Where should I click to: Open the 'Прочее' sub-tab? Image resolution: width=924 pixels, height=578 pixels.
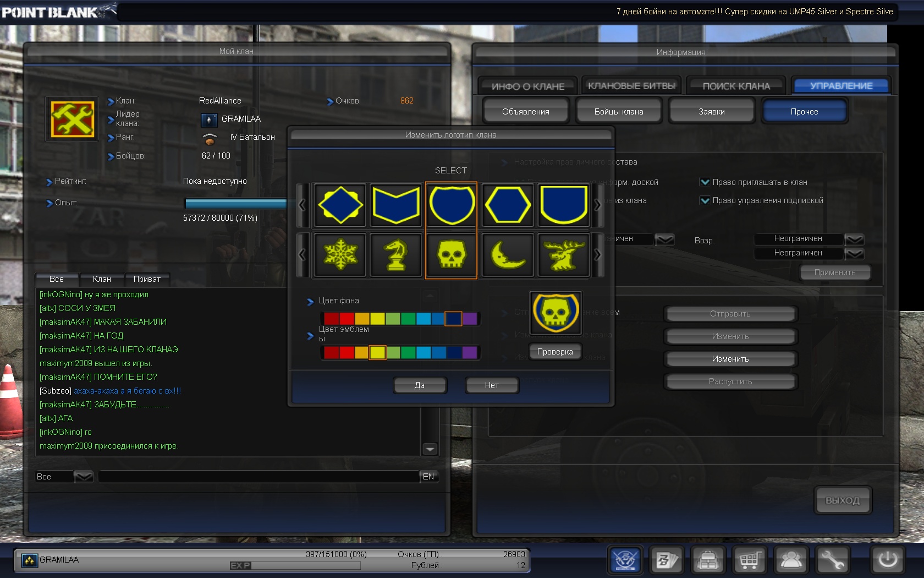coord(805,111)
